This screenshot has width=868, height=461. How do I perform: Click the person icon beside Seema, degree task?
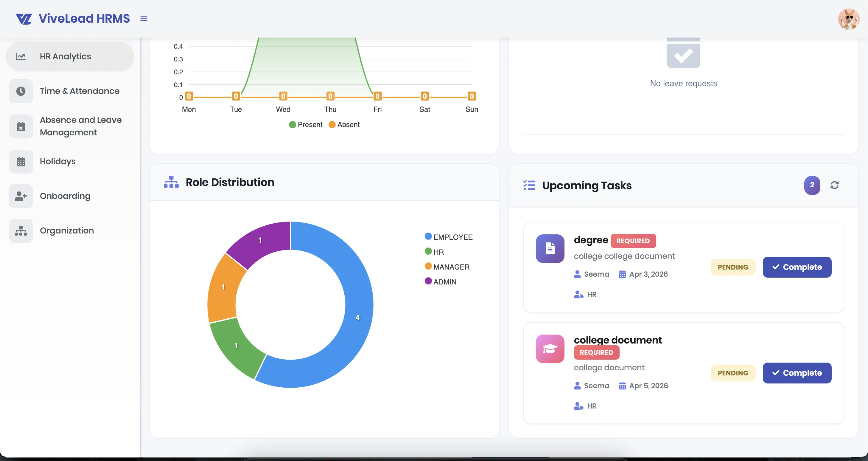pos(577,274)
